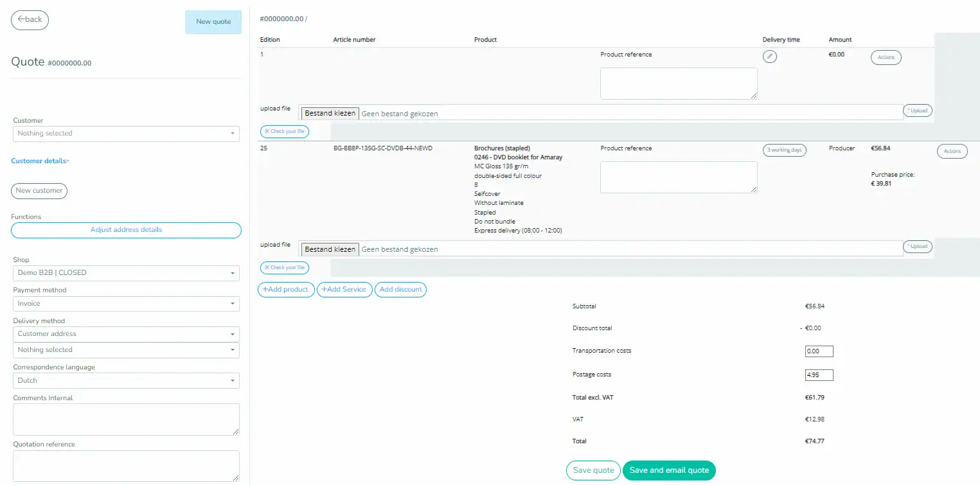
Task: Open the Shop dropdown showing Demo B2B
Action: [126, 273]
